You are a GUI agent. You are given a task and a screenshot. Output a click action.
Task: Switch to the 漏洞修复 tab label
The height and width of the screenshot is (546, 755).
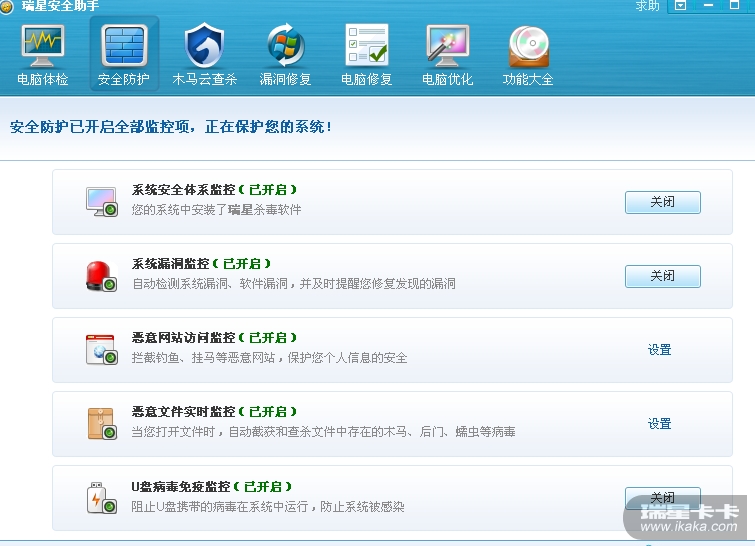tap(286, 79)
